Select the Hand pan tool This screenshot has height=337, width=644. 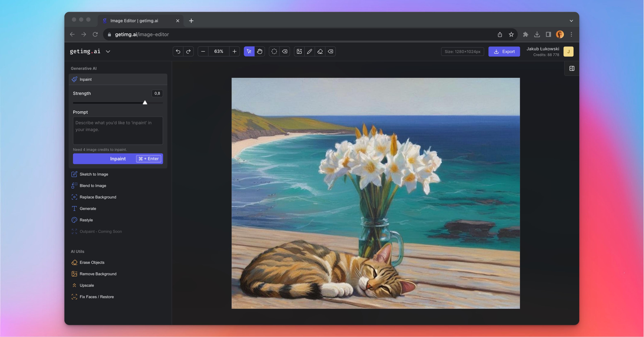click(x=260, y=52)
